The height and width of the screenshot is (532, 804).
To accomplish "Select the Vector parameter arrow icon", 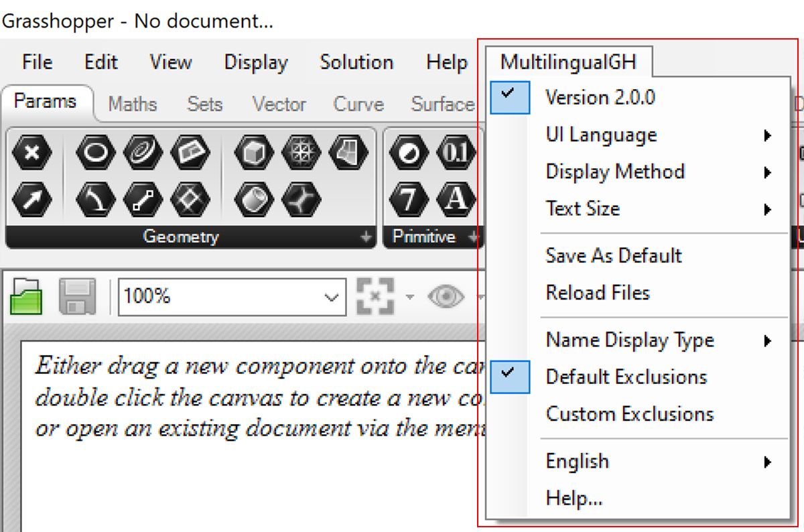I will tap(31, 199).
